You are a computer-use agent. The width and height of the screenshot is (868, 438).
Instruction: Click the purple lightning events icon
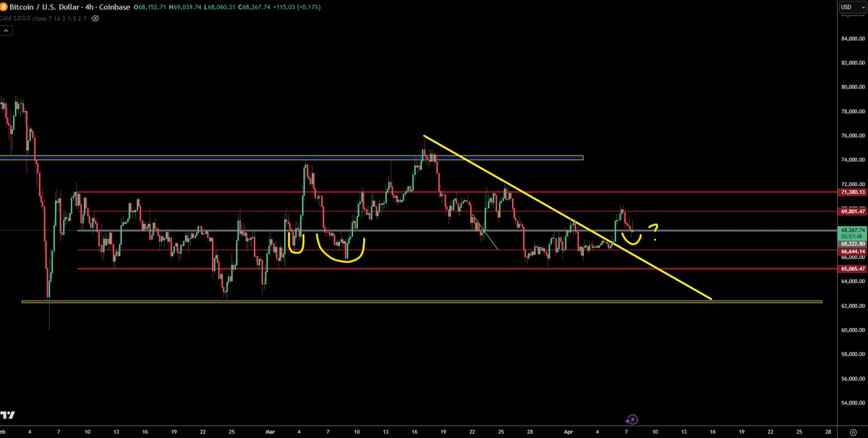tap(632, 419)
